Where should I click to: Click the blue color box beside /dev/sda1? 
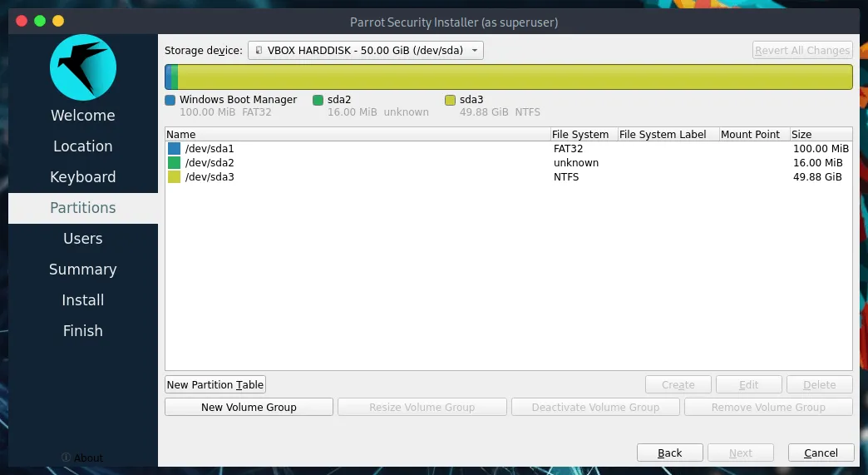174,148
